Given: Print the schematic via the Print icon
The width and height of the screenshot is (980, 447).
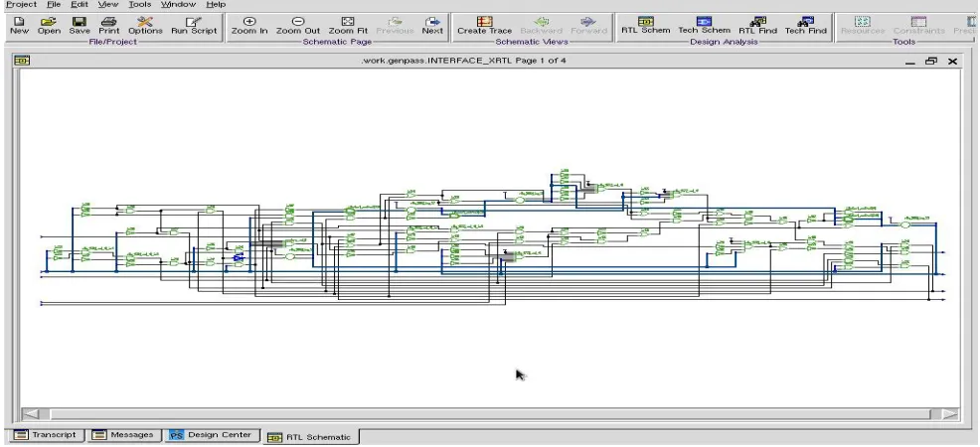Looking at the screenshot, I should click(108, 26).
